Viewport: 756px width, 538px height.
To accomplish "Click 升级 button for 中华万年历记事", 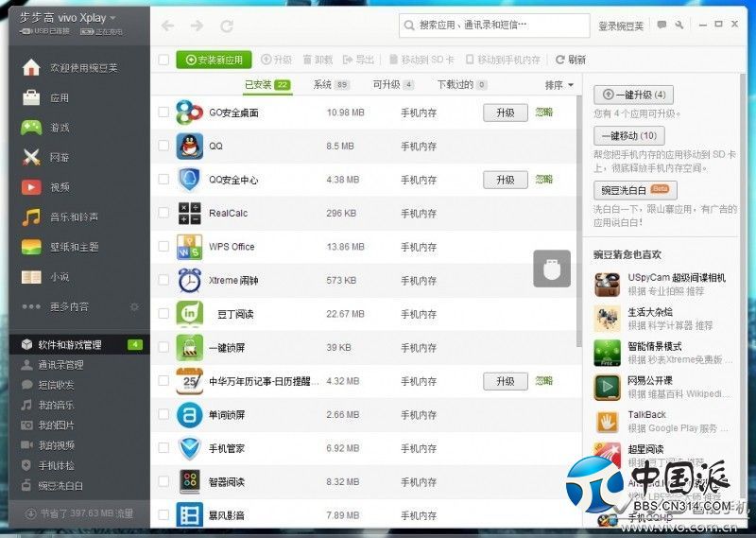I will [x=506, y=381].
